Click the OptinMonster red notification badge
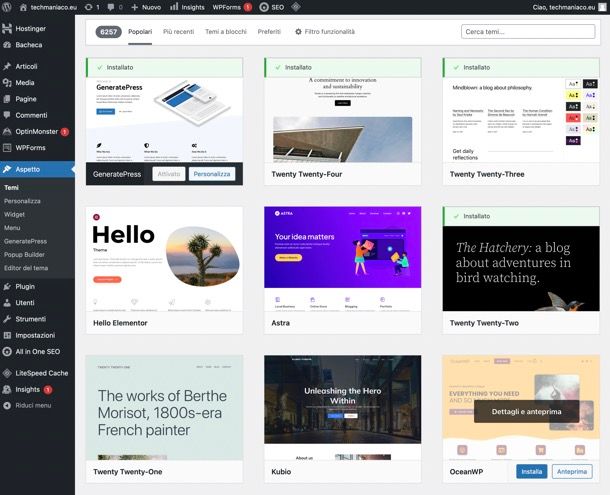Viewport: 610px width, 495px height. (65, 132)
